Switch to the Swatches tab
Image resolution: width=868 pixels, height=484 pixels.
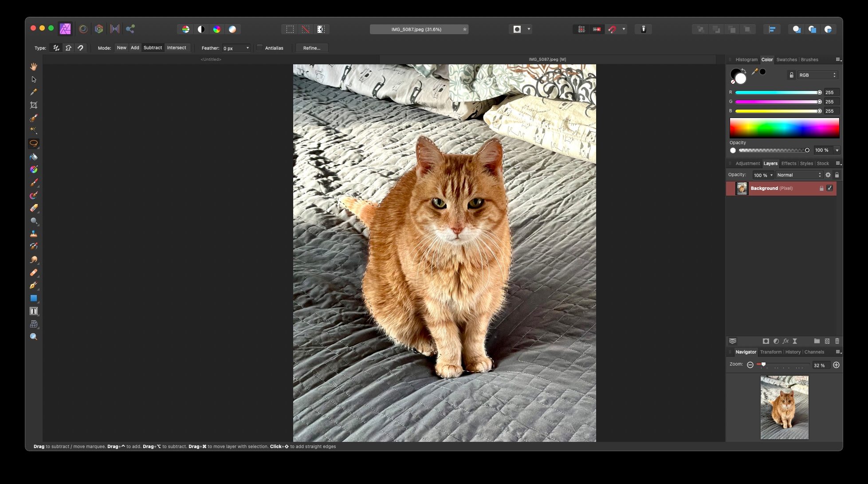(786, 59)
